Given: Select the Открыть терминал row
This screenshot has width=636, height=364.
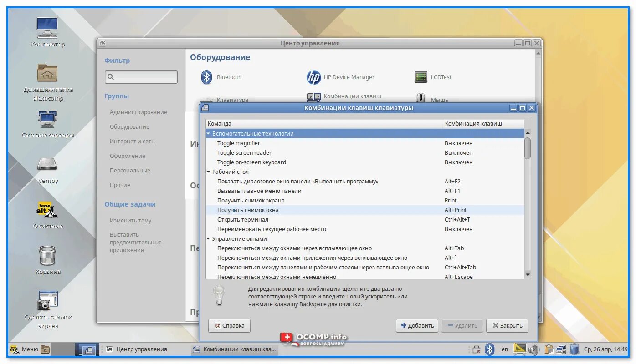Looking at the screenshot, I should pyautogui.click(x=365, y=220).
